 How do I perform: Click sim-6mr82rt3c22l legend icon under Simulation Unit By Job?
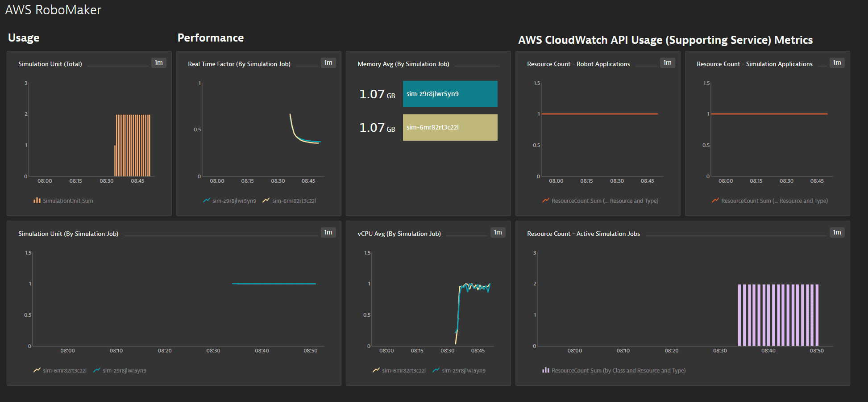point(37,370)
